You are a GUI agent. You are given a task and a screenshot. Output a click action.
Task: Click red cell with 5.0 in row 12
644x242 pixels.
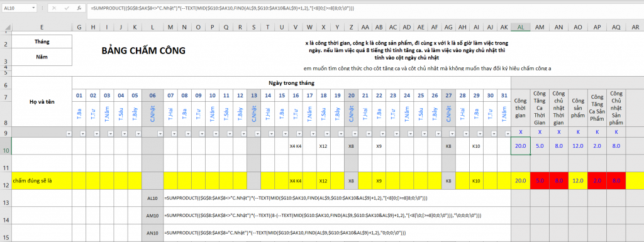[540, 180]
